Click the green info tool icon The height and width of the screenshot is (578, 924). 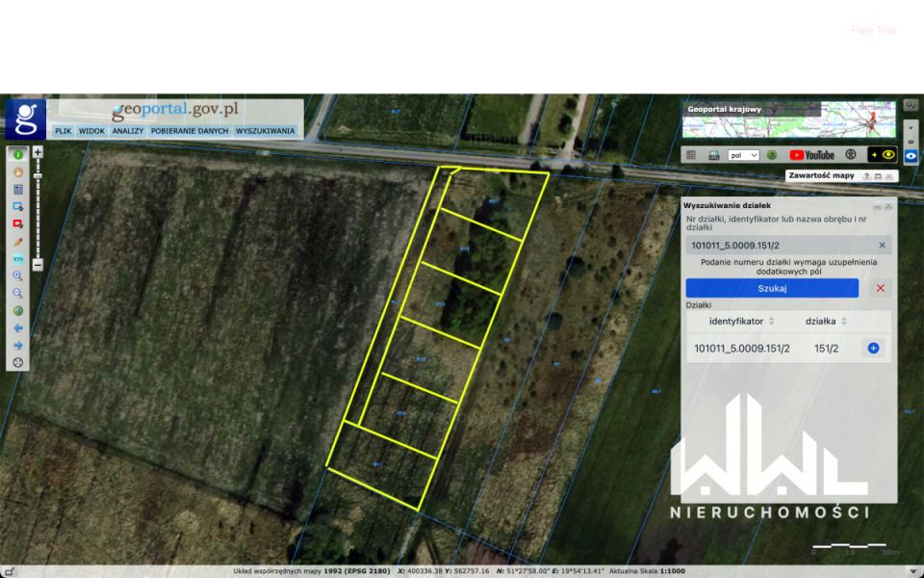click(17, 154)
